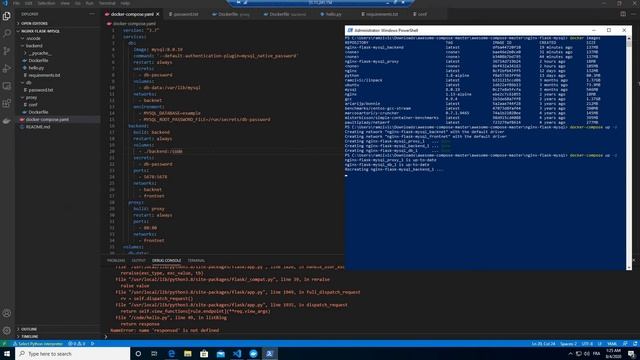Open password.txt in explorer tree
Viewport: 640px width, 360px height.
tap(40, 90)
